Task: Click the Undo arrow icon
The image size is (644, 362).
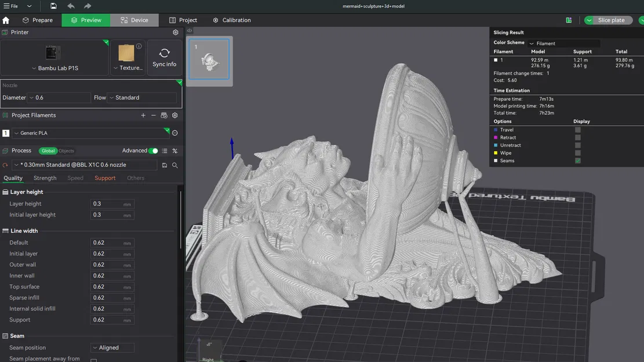Action: [x=70, y=6]
